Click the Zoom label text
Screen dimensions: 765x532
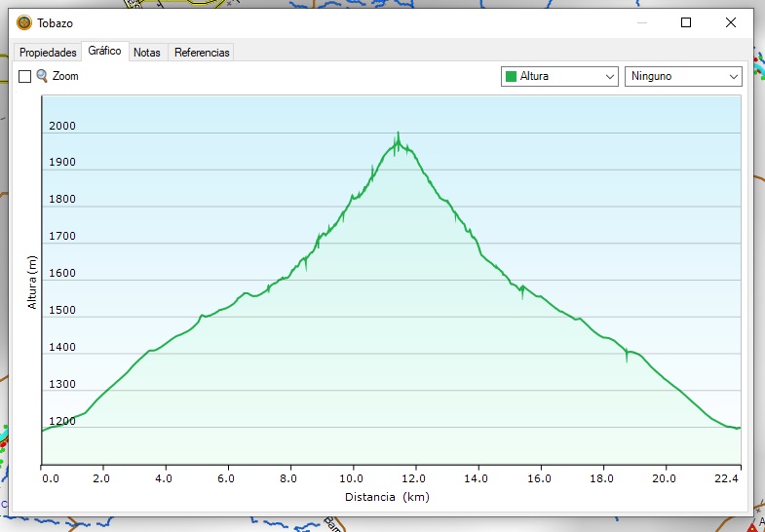65,76
